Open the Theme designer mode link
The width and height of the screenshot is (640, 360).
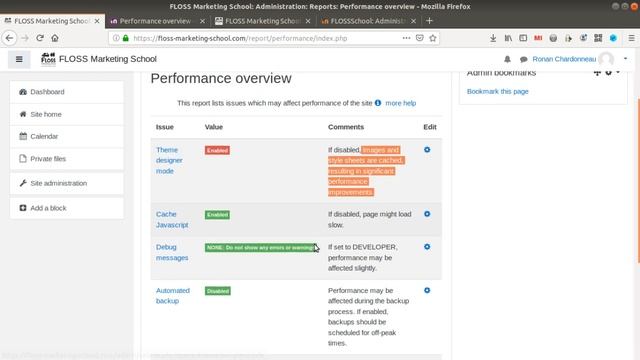tap(169, 160)
